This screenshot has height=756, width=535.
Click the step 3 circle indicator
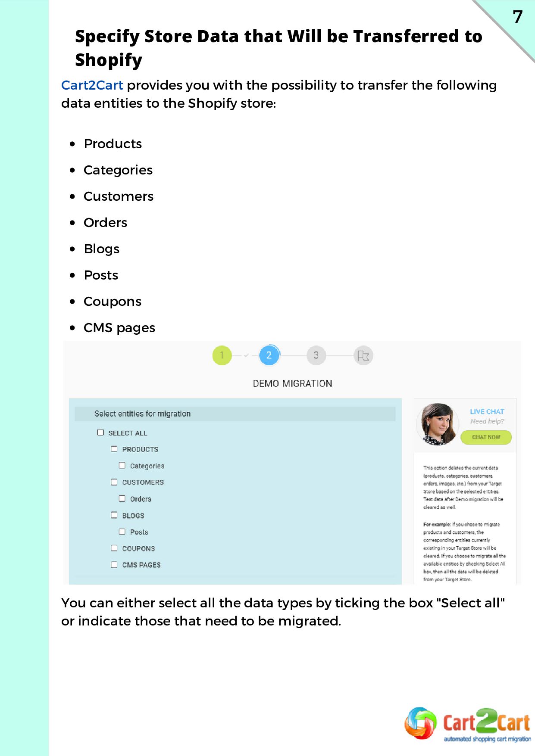pyautogui.click(x=316, y=355)
